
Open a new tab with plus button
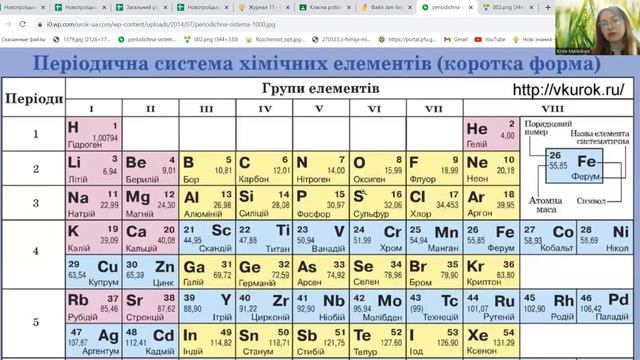(x=548, y=7)
